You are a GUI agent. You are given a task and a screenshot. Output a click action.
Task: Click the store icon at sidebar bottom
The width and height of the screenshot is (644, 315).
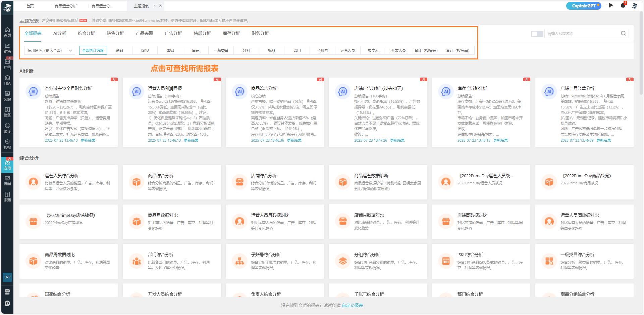[x=7, y=291]
